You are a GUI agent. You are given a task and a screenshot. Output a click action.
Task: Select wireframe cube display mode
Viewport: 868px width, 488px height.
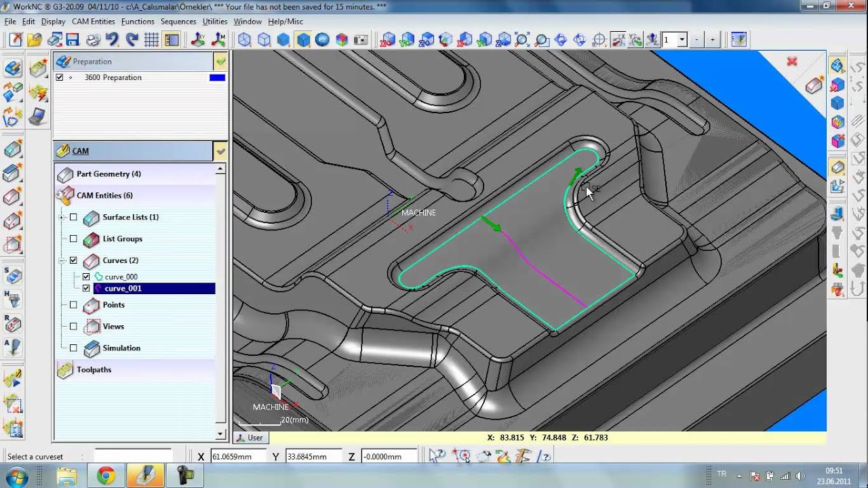[245, 40]
